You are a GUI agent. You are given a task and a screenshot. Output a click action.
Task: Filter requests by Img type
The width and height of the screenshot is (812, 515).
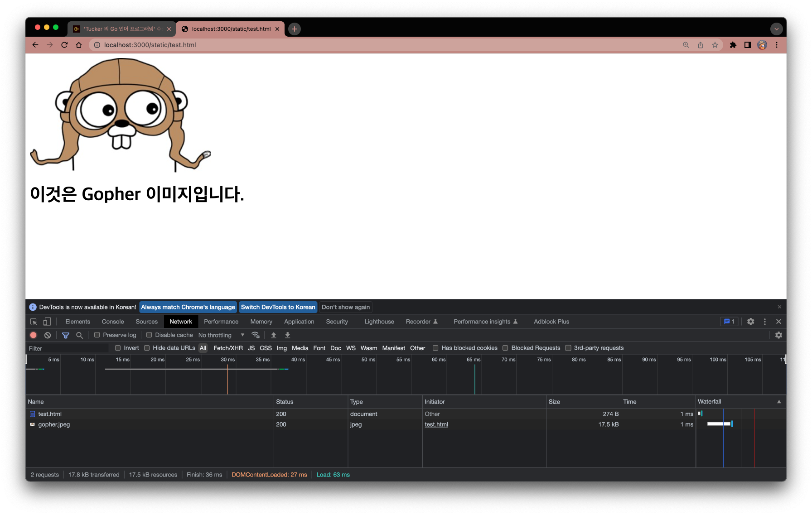tap(282, 348)
